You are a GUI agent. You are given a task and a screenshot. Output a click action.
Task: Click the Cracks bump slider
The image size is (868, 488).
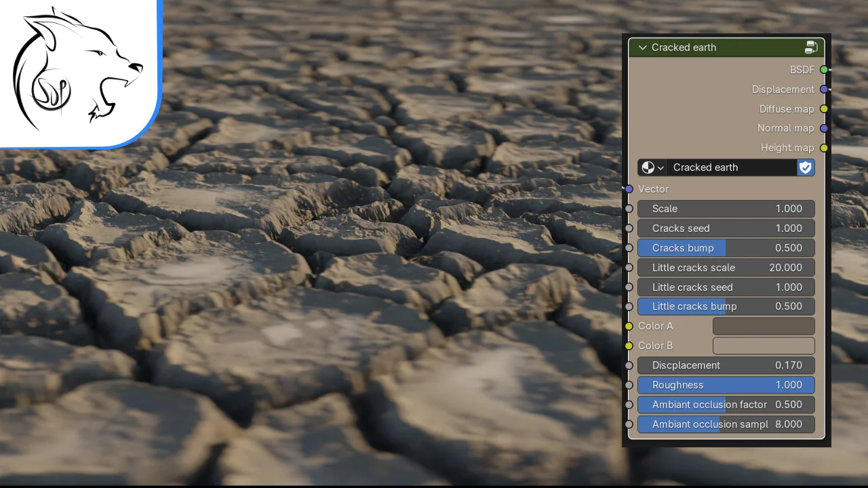pos(726,248)
